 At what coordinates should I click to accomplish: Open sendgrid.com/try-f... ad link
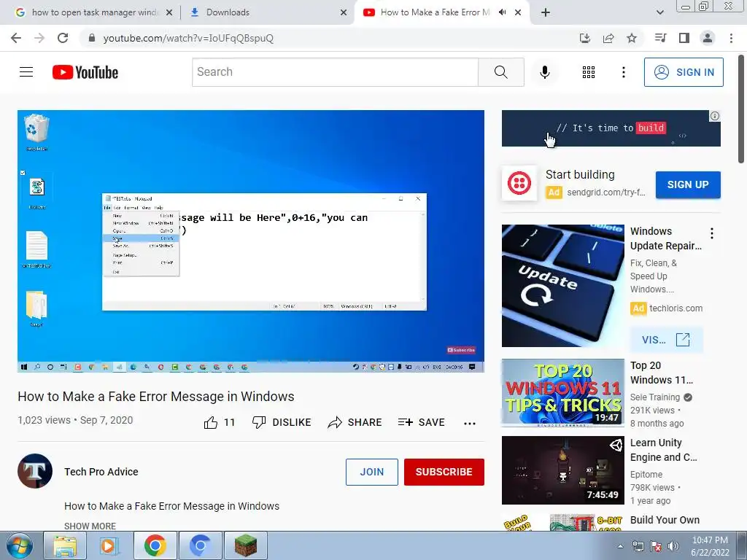tap(606, 192)
